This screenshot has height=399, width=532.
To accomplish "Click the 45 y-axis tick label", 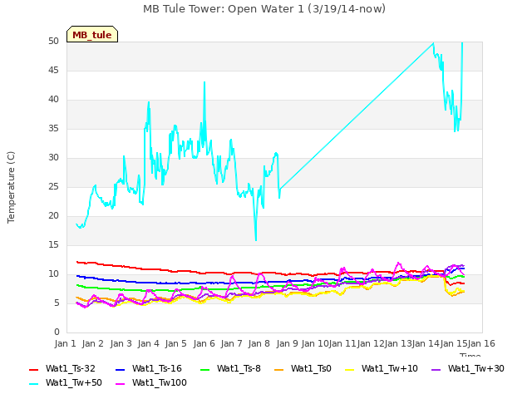I will coord(53,70).
